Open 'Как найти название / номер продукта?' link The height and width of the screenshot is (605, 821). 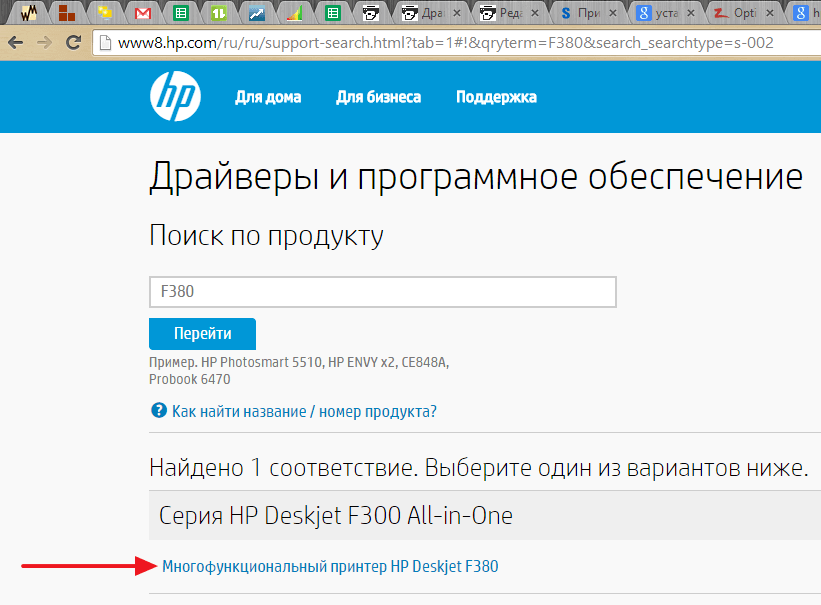click(304, 411)
